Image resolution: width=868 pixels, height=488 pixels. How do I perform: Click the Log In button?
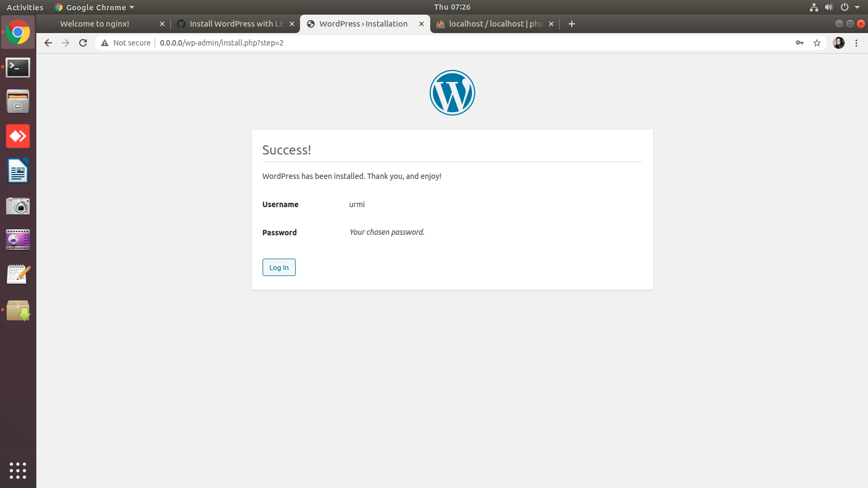(x=279, y=267)
